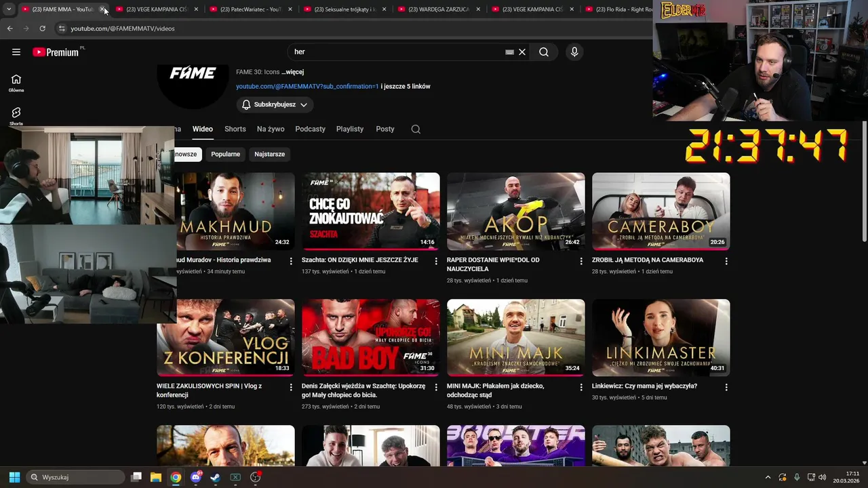Click the page vertical scrollbar
Viewport: 868px width, 488px height.
[864, 182]
